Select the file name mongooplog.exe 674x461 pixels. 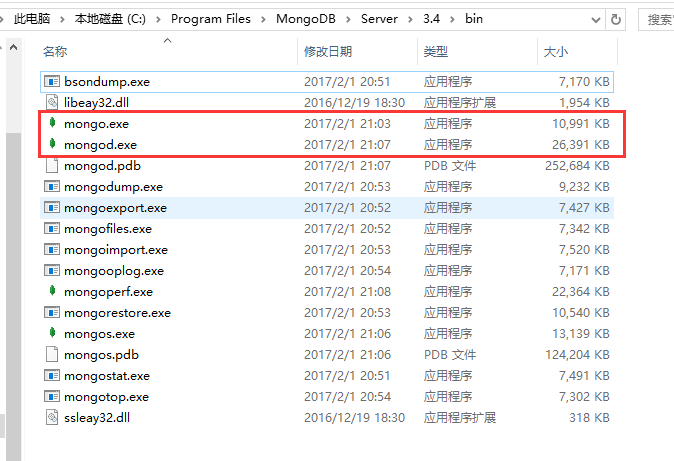(114, 271)
